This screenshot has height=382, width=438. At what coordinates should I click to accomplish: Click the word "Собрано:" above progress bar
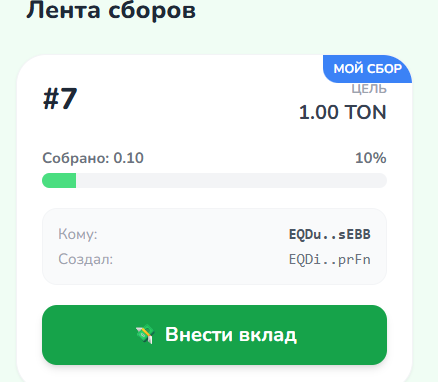point(76,158)
